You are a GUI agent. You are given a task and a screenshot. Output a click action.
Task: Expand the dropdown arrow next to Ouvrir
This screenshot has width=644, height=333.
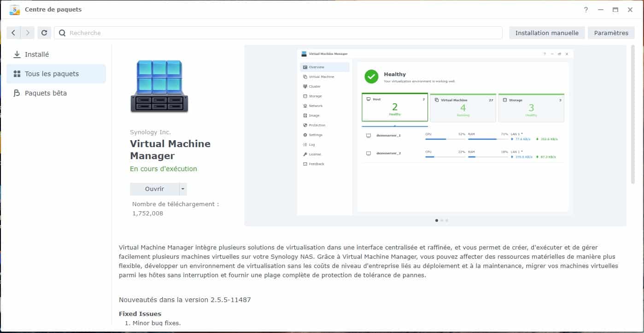(183, 189)
